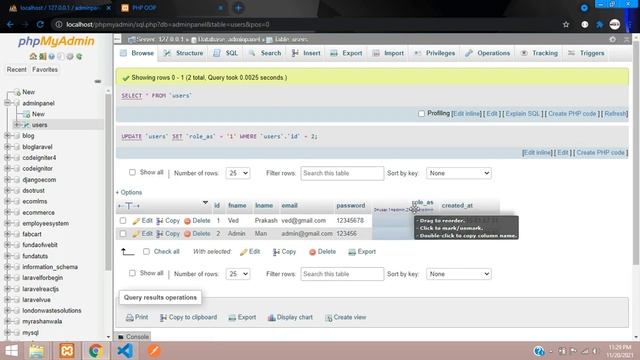Open Display chart

pyautogui.click(x=290, y=317)
